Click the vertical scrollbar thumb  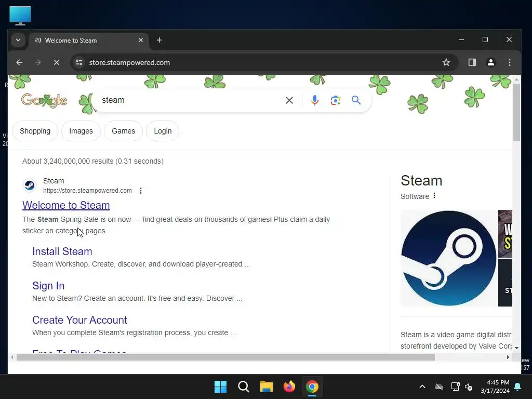tap(516, 112)
